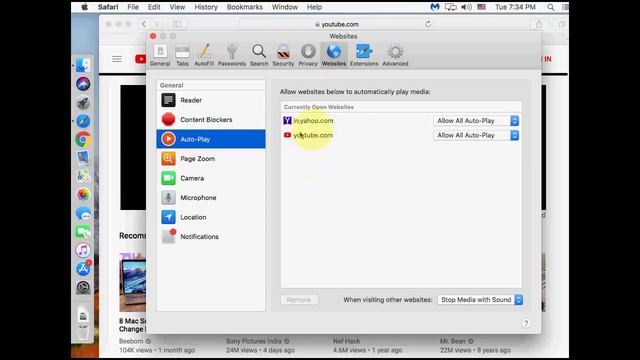Open the help question mark button
Screen dimensions: 640x360
click(526, 323)
